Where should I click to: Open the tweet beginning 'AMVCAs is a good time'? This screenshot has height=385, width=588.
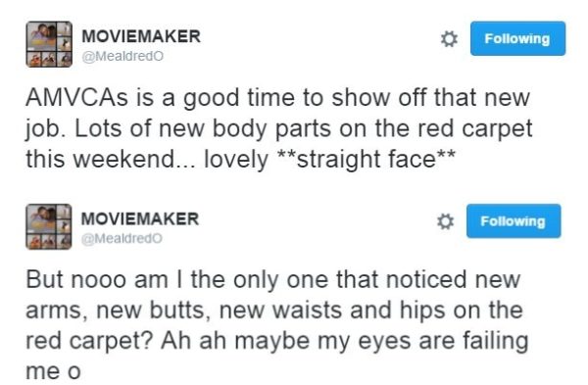279,128
